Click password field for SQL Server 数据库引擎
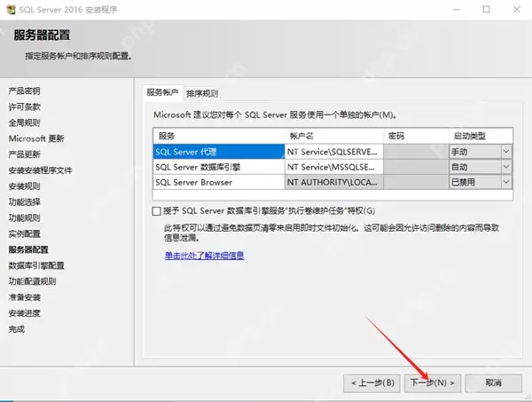This screenshot has width=532, height=402. (416, 167)
